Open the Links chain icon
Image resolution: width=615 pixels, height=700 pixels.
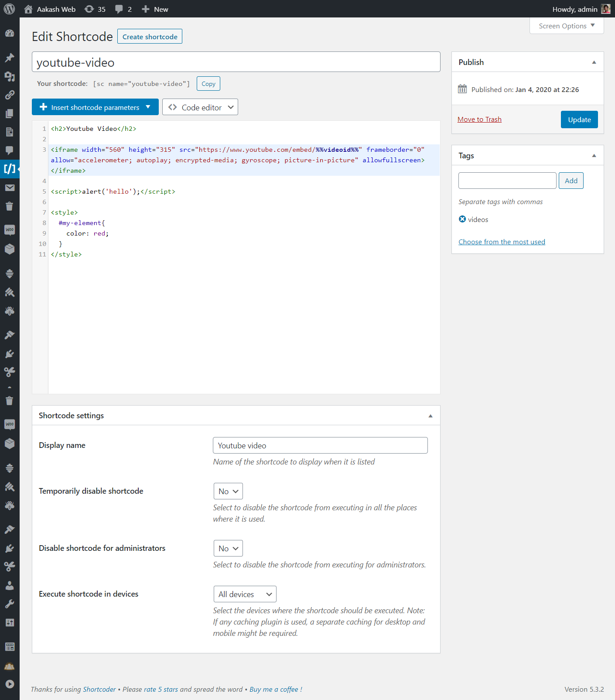coord(10,95)
